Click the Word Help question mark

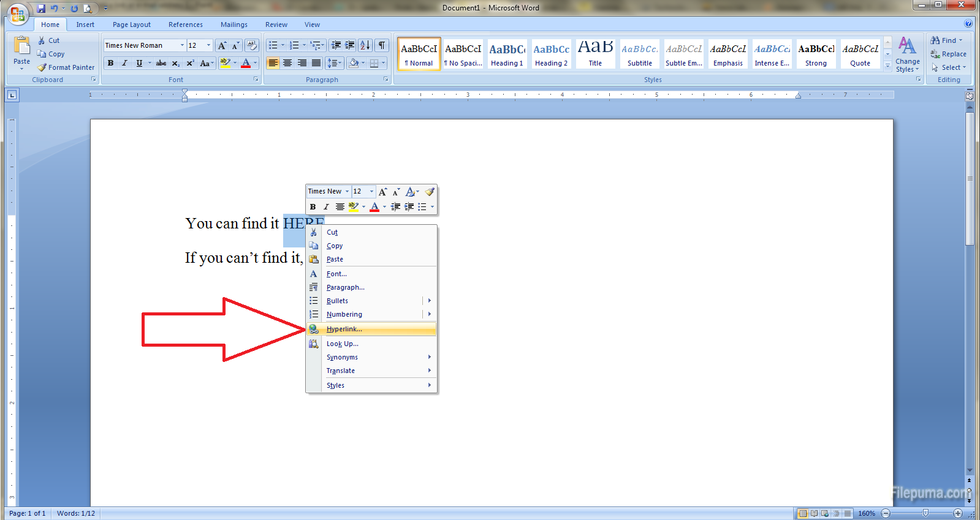(x=968, y=24)
